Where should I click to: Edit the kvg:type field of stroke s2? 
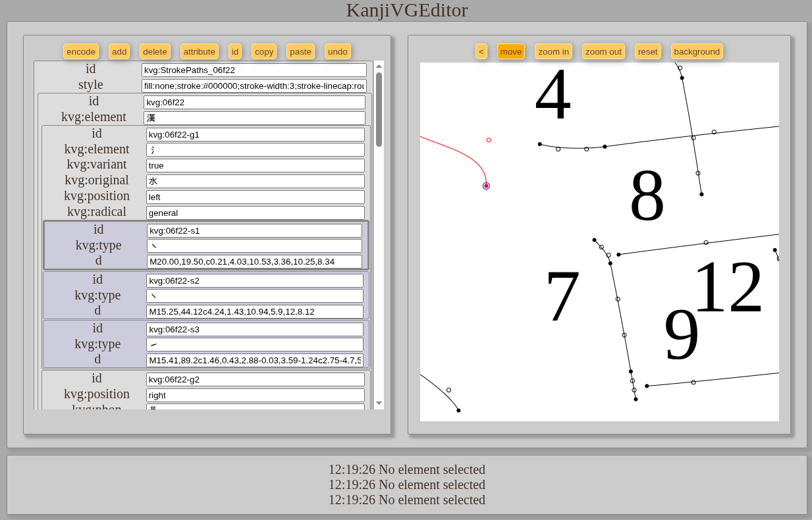[x=255, y=296]
